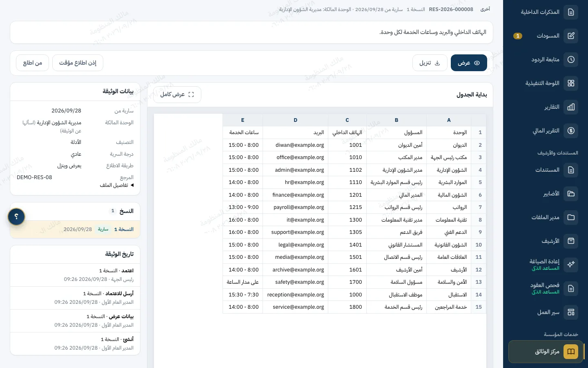Screen dimensions: 588x368
Task: Click cell finance@example.org
Action: tap(296, 195)
